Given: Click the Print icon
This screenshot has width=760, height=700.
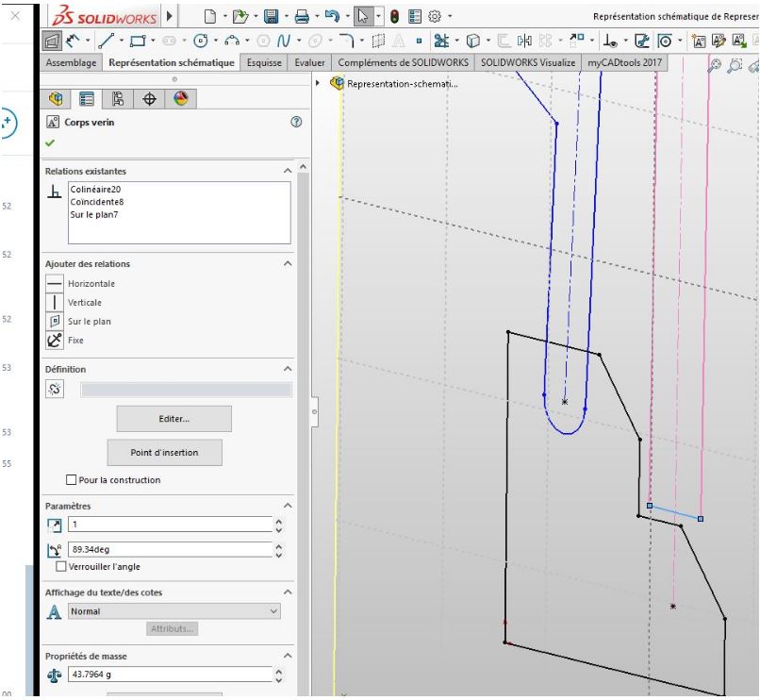Looking at the screenshot, I should (x=302, y=16).
